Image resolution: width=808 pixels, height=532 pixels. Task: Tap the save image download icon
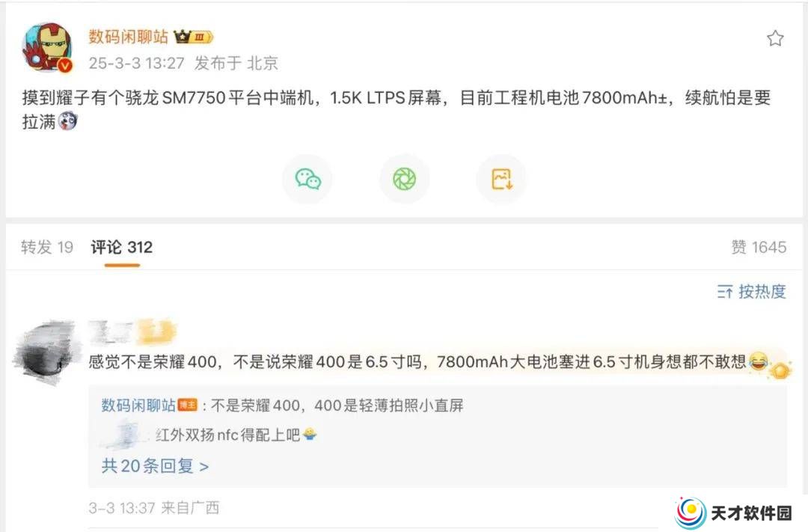501,179
